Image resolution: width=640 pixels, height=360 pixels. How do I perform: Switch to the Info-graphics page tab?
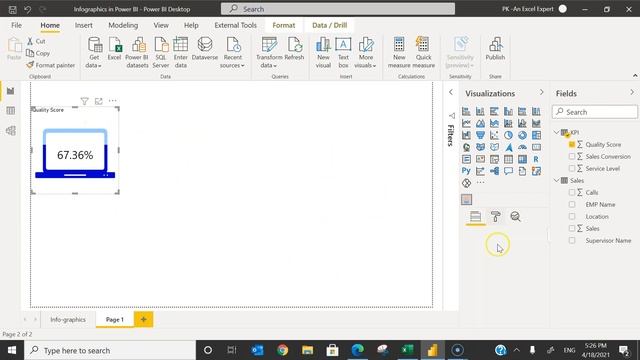tap(68, 320)
